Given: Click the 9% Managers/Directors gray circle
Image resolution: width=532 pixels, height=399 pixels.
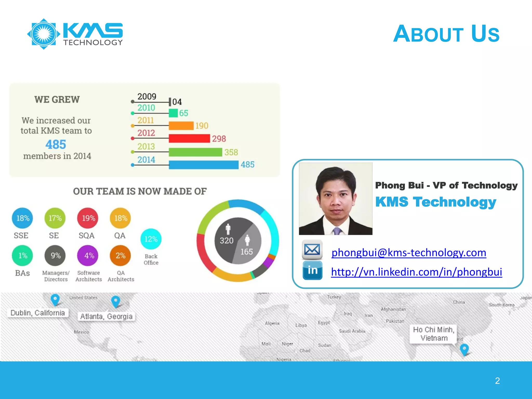Looking at the screenshot, I should pyautogui.click(x=55, y=256).
